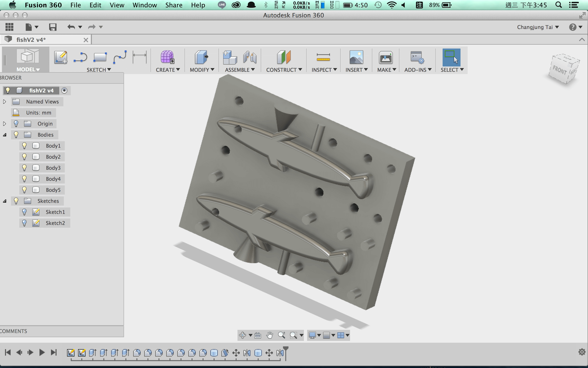Click the ViewCube FRONT face
The height and width of the screenshot is (368, 588).
(x=560, y=70)
